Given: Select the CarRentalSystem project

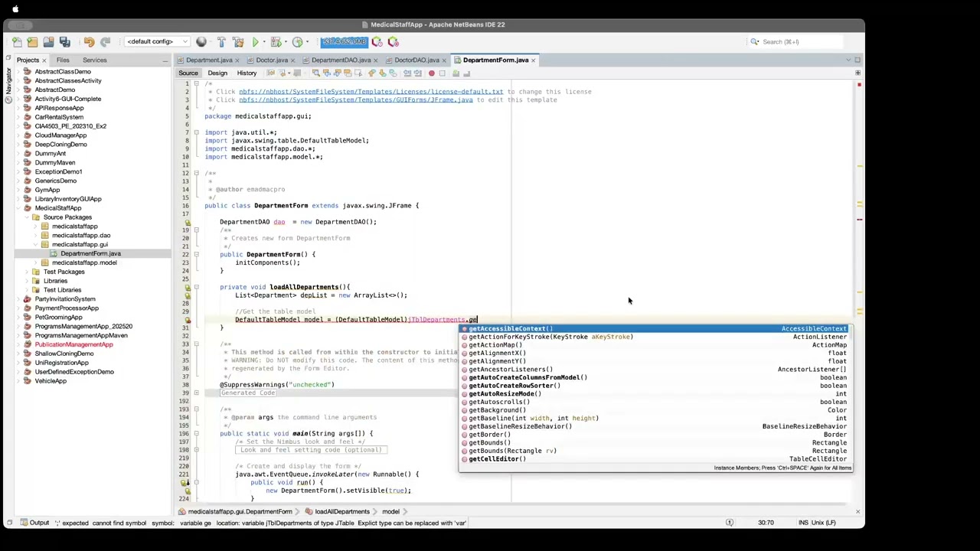Looking at the screenshot, I should (59, 117).
